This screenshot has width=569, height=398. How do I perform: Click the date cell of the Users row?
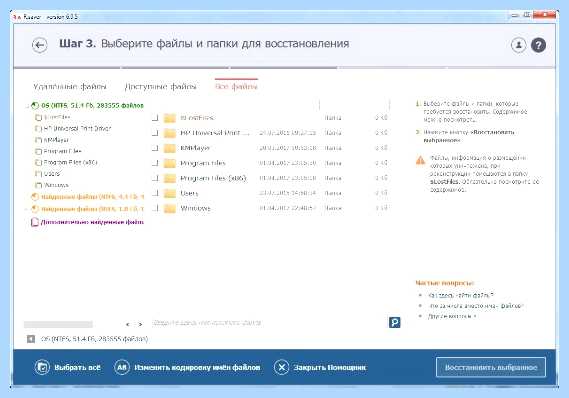click(287, 193)
